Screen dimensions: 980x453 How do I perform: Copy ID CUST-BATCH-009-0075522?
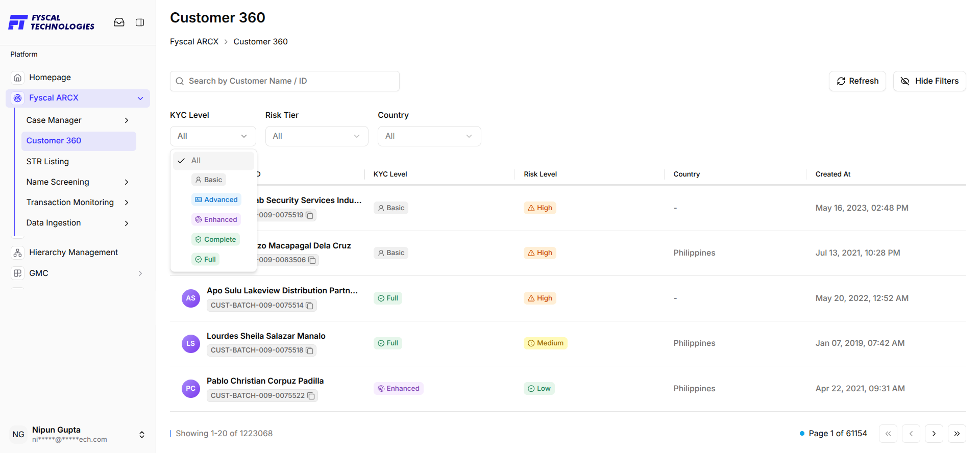coord(311,396)
